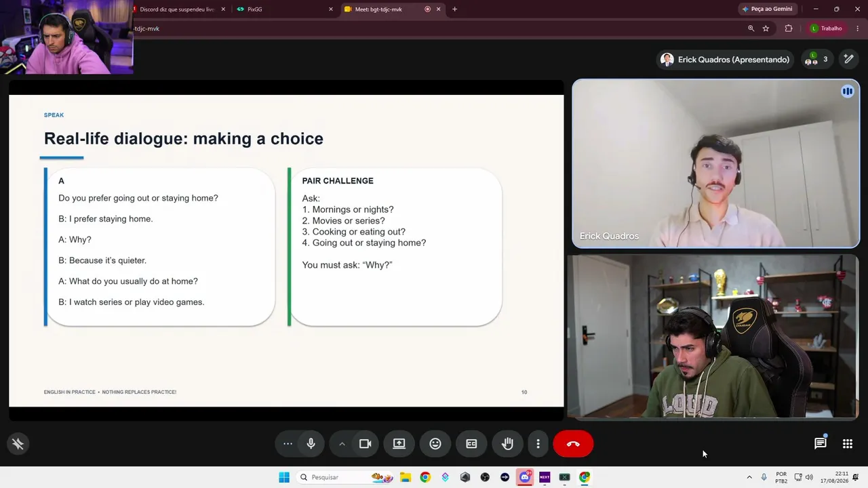This screenshot has width=868, height=488.
Task: Raise your hand in the meeting
Action: [x=507, y=444]
